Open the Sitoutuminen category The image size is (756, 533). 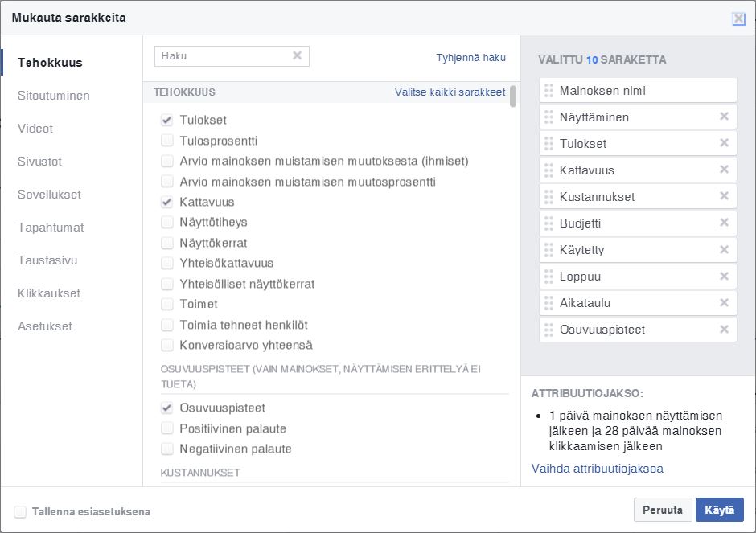click(54, 96)
